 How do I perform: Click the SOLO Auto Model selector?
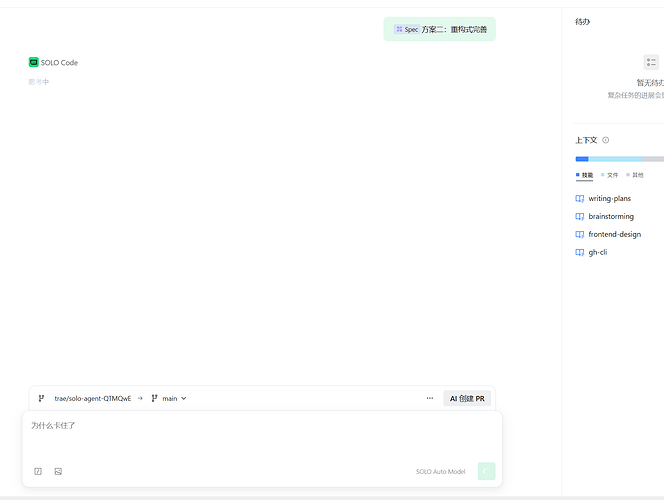point(440,471)
